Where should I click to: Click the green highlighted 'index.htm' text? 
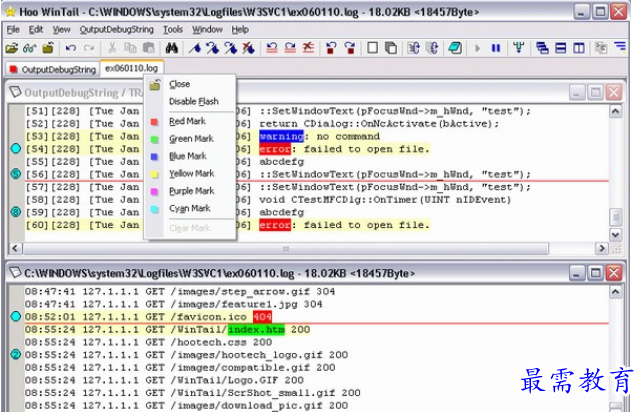click(x=256, y=329)
